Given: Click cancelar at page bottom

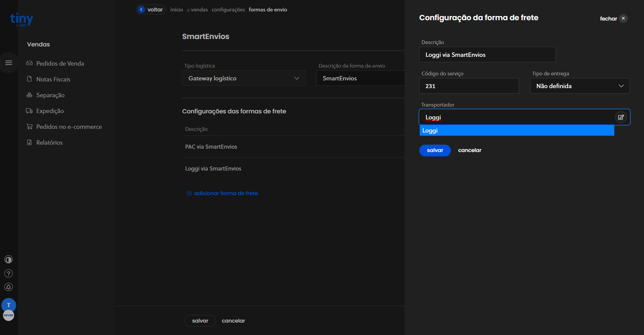Looking at the screenshot, I should coord(233,321).
